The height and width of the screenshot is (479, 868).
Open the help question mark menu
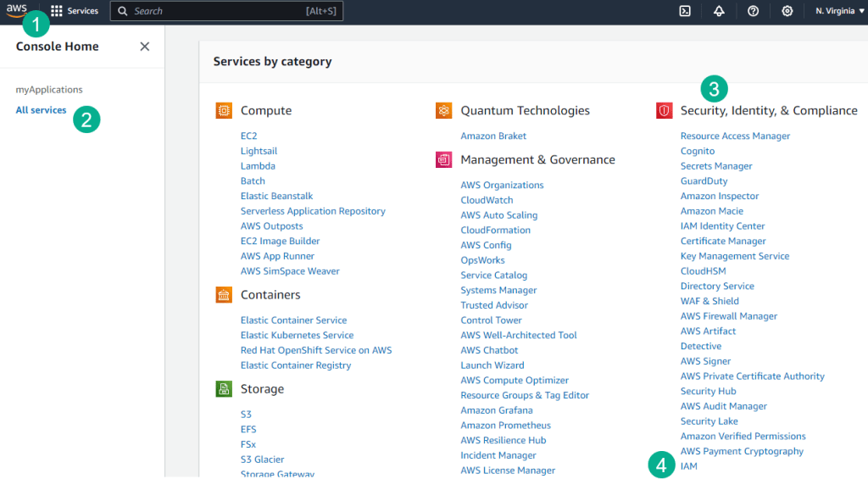753,11
